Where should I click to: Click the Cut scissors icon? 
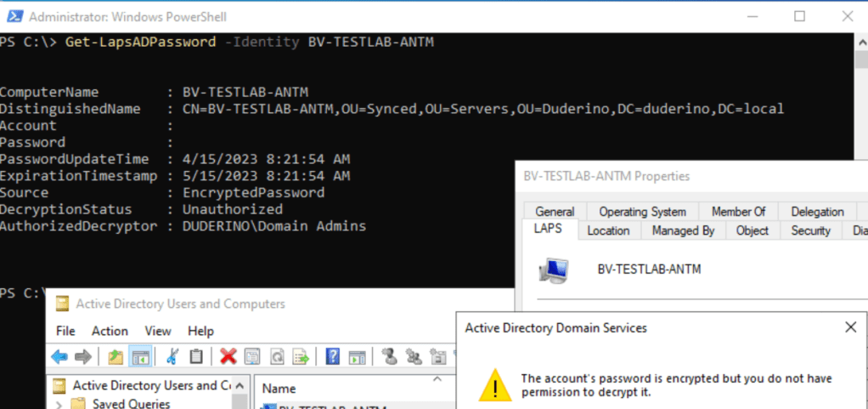[172, 357]
